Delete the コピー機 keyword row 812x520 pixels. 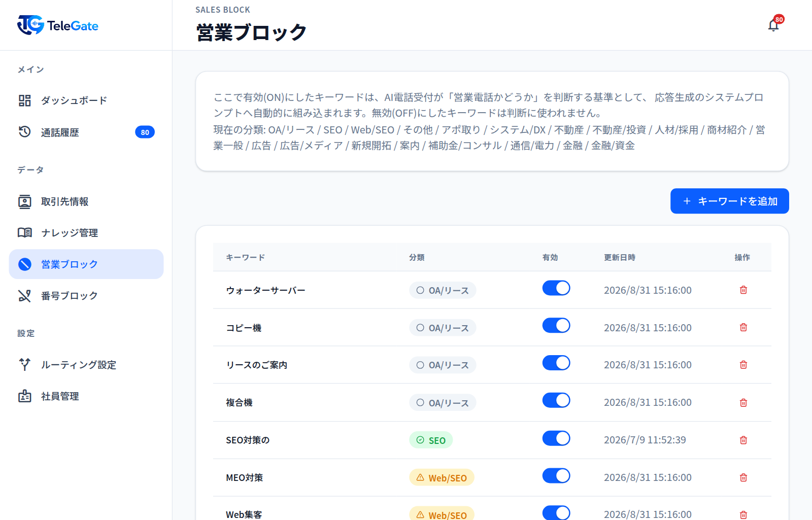(x=743, y=327)
